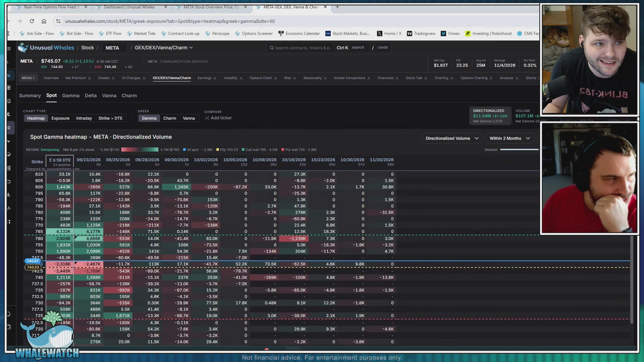Expand the MENU button
Screen dimensions: 644x362
pos(28,78)
